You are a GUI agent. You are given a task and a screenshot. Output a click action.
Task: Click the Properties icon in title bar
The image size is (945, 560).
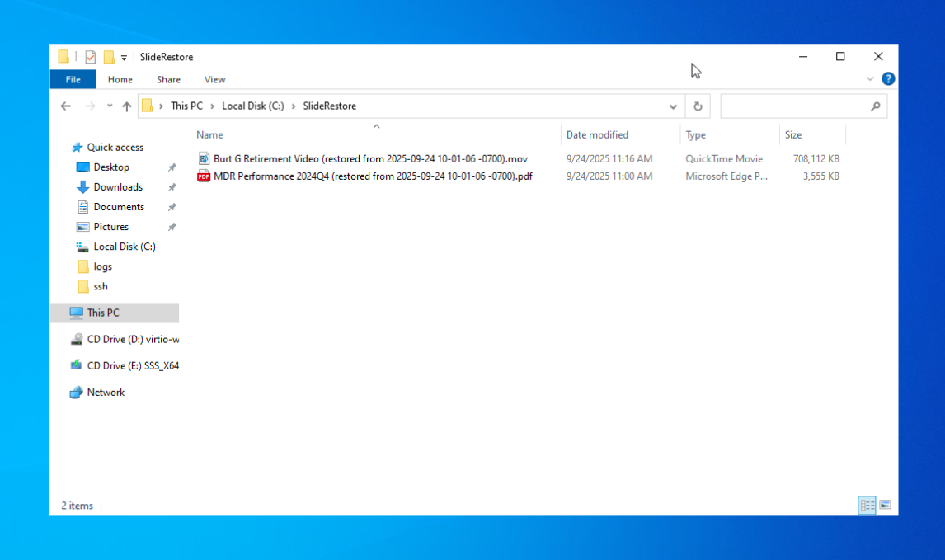(91, 57)
